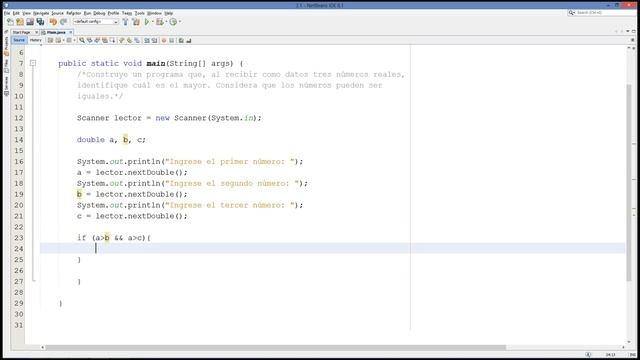Viewport: 640px width, 360px height.
Task: Click the scroll down arrow of the editor
Action: (629, 342)
